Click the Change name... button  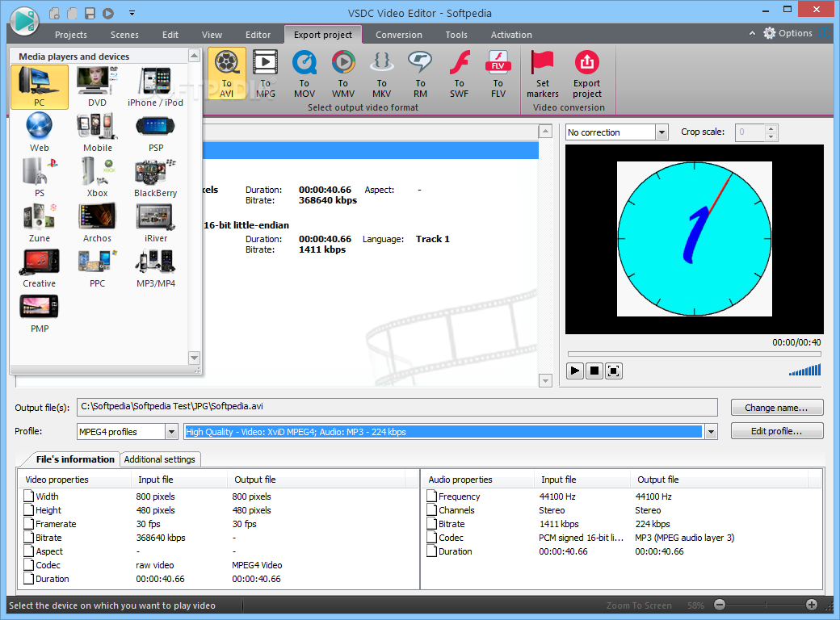click(x=777, y=408)
